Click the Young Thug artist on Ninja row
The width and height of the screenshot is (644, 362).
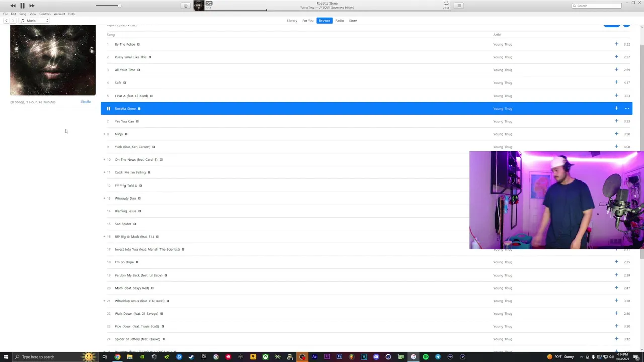pyautogui.click(x=502, y=134)
